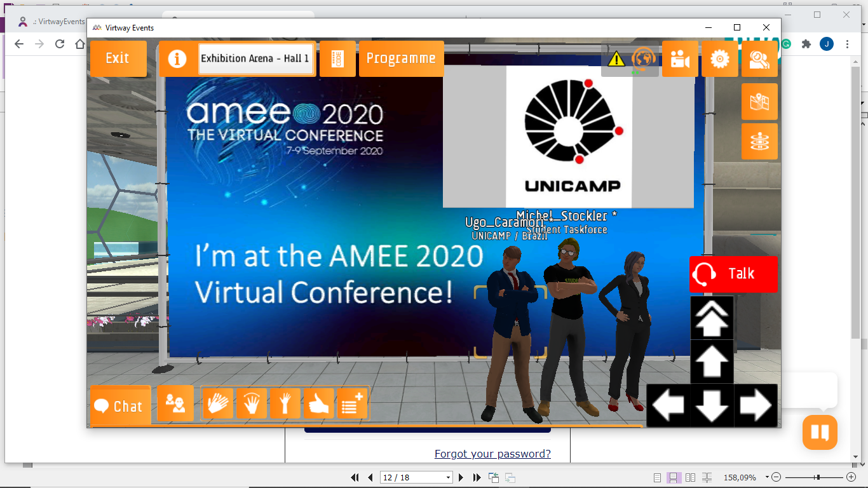Open the browser three-dot menu
Viewport: 868px width, 488px height.
[x=848, y=44]
